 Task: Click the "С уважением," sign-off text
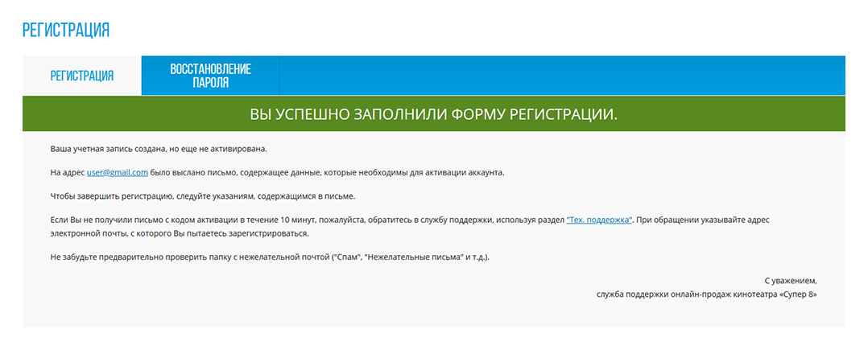(x=791, y=281)
